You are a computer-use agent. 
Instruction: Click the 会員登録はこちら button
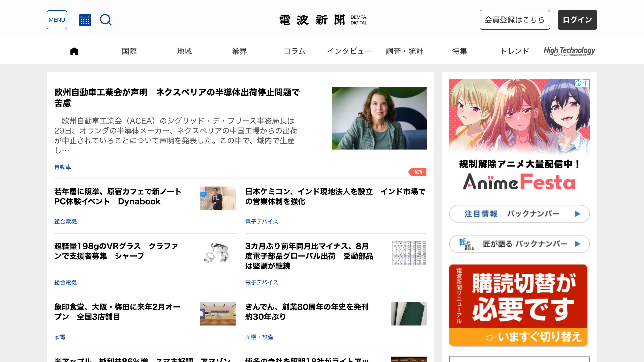tap(515, 20)
